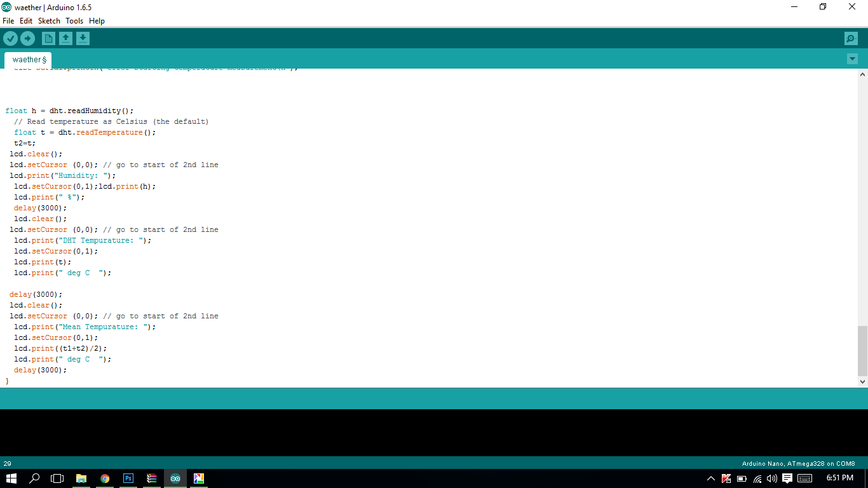The image size is (868, 488).
Task: Click the Verify sketch checkmark button
Action: tap(10, 39)
